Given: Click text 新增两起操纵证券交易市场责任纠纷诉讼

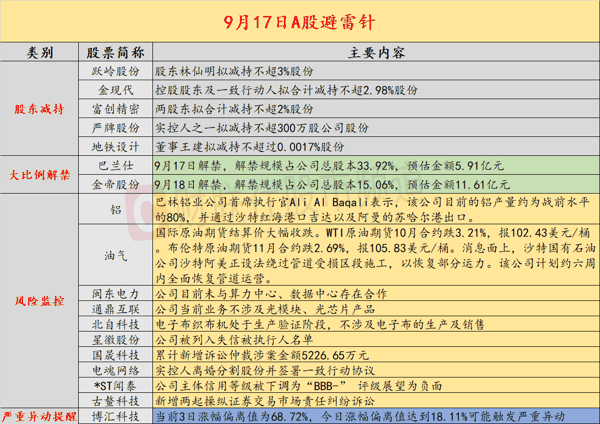Looking at the screenshot, I should [265, 401].
